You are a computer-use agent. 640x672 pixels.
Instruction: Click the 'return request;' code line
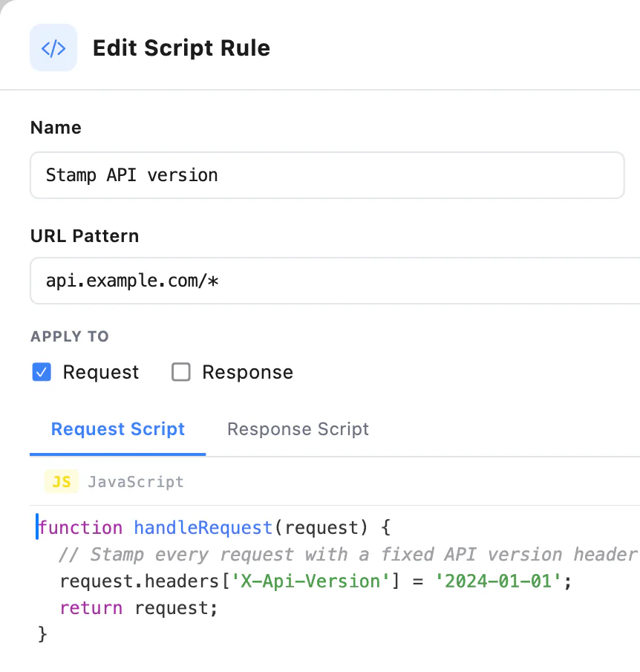[139, 607]
